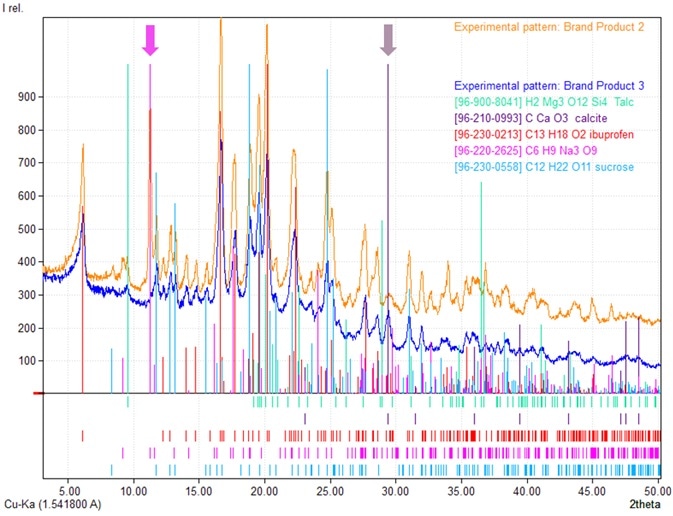Click the 50.00 tick on the 2theta axis

click(656, 491)
